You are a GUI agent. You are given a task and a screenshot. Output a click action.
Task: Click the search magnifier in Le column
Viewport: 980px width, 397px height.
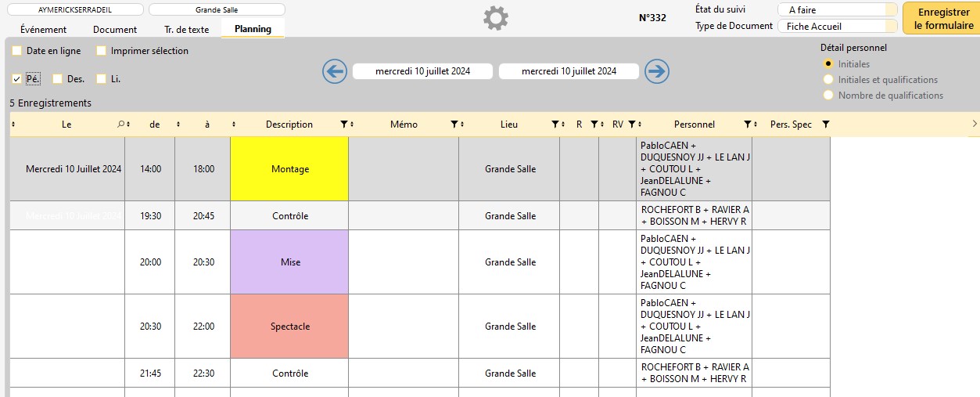coord(120,125)
